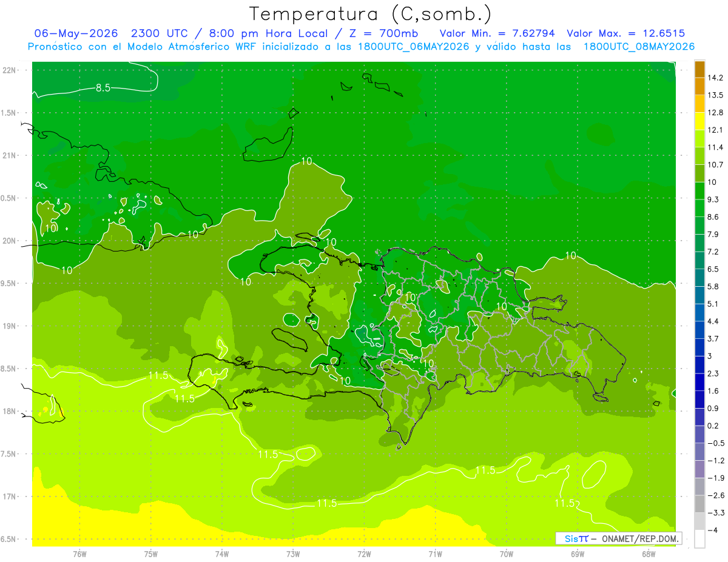Image resolution: width=728 pixels, height=562 pixels.
Task: Click the Valor Max. = 12.6515 text
Action: click(x=625, y=33)
